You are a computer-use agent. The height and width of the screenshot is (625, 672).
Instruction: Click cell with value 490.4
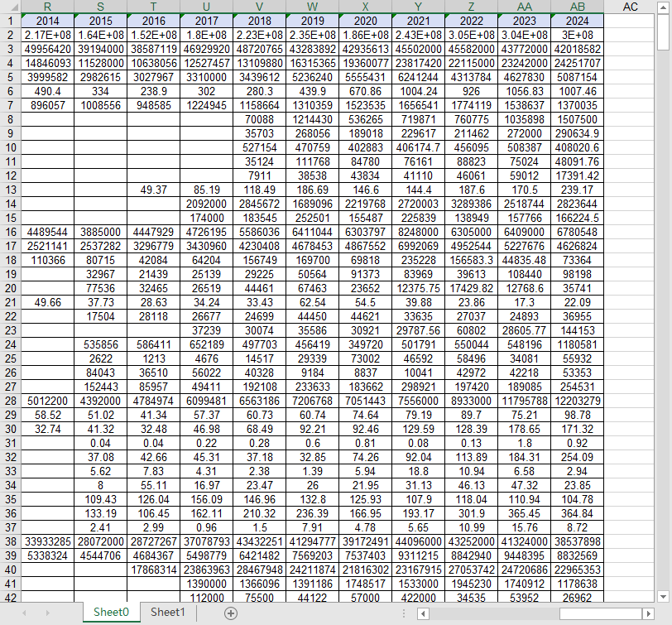pos(47,91)
